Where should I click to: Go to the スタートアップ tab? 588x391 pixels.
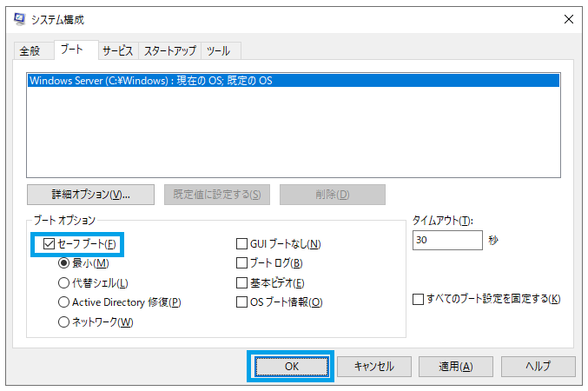(x=170, y=50)
